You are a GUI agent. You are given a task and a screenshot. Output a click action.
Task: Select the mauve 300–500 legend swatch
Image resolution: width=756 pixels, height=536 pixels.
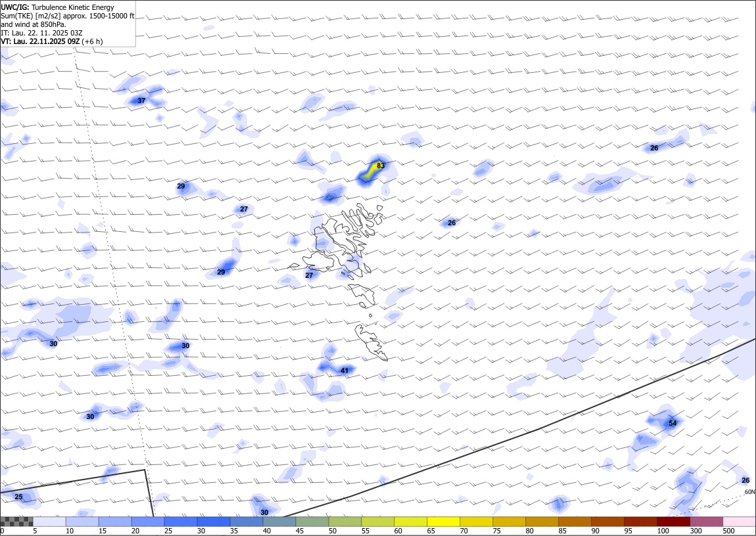[706, 522]
